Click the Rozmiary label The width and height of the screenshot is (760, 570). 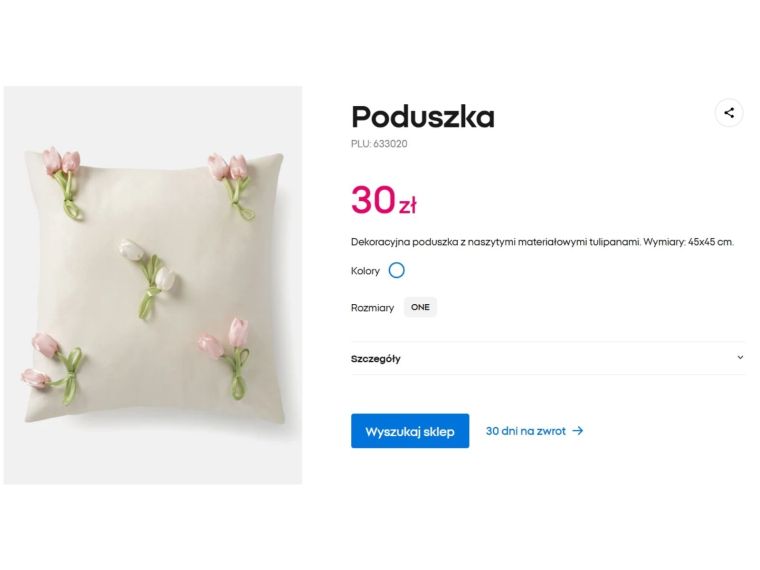click(372, 308)
